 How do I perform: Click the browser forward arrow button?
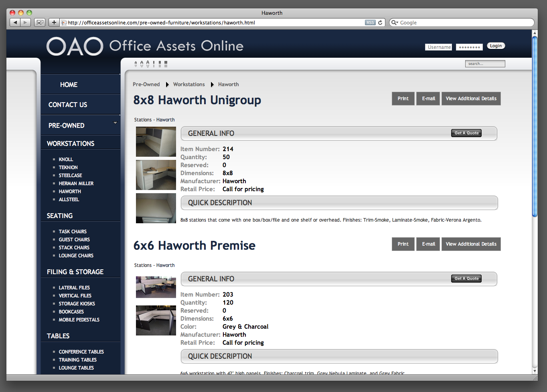tap(25, 22)
